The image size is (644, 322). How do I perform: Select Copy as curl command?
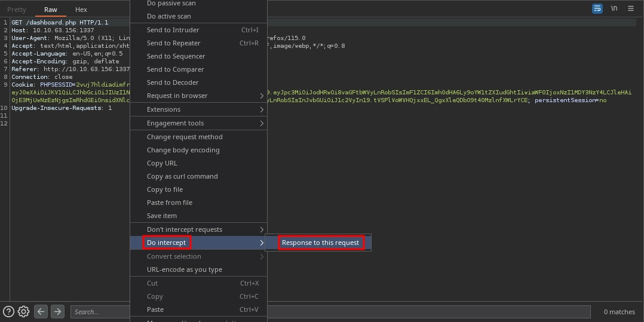(x=182, y=176)
